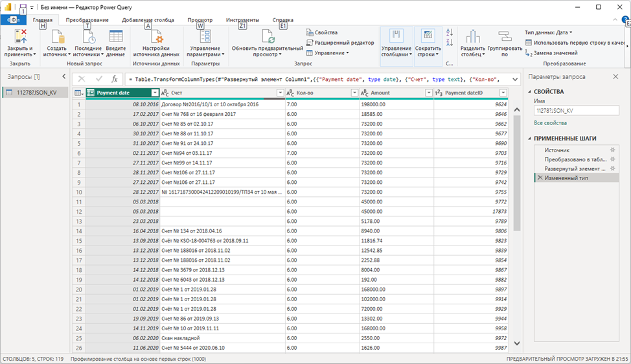The width and height of the screenshot is (631, 364).
Task: Confirm the formula with the checkmark icon
Action: [98, 79]
